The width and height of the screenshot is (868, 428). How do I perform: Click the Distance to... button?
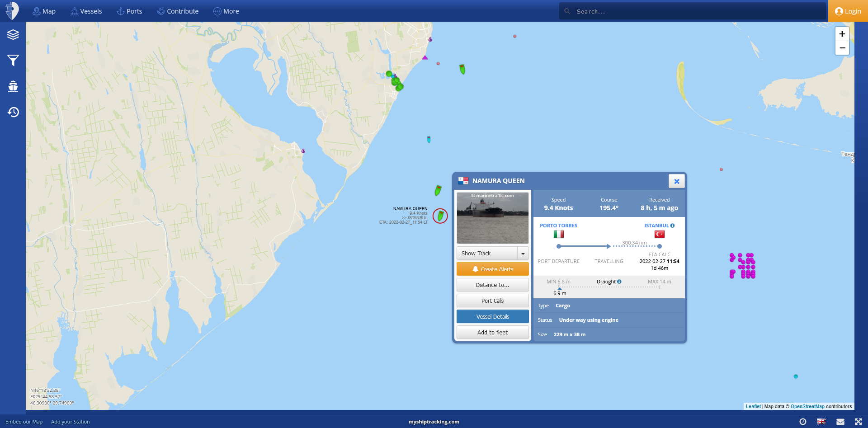click(x=492, y=285)
